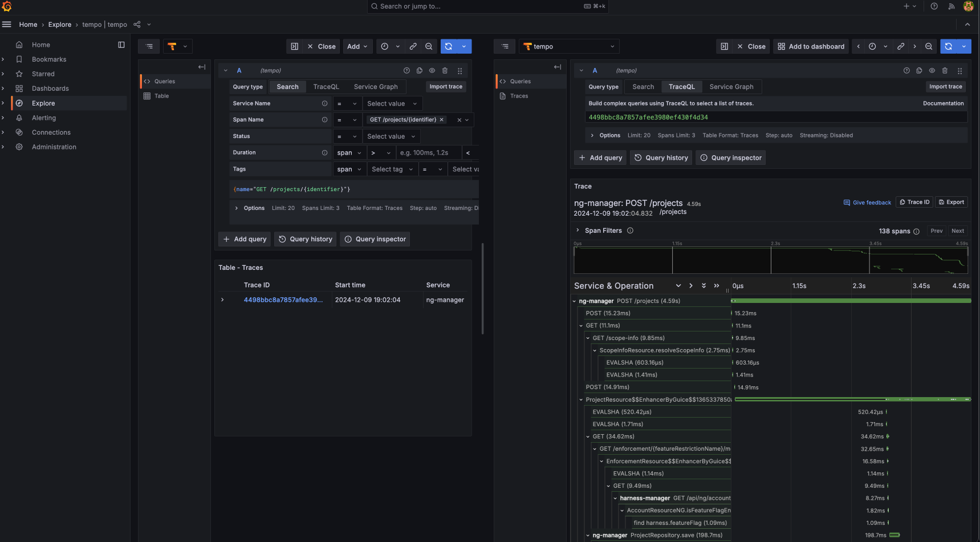This screenshot has width=980, height=542.
Task: Select Service Graph tab in right pane
Action: (731, 87)
